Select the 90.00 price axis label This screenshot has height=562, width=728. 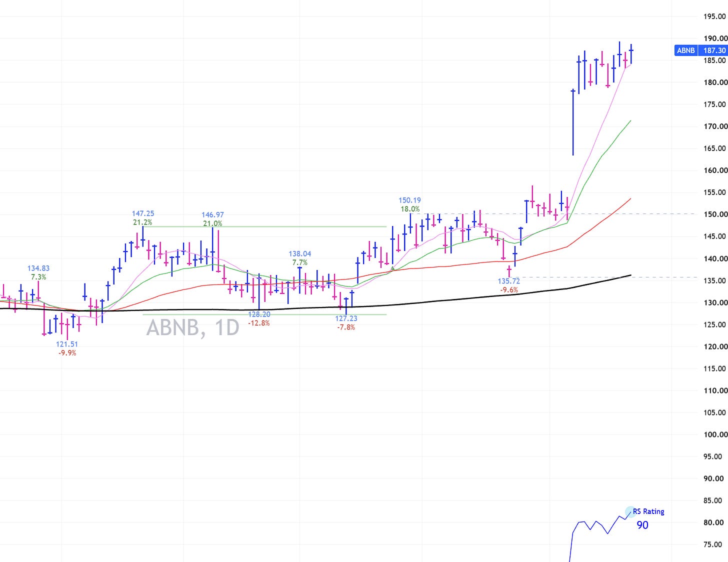[x=713, y=478]
